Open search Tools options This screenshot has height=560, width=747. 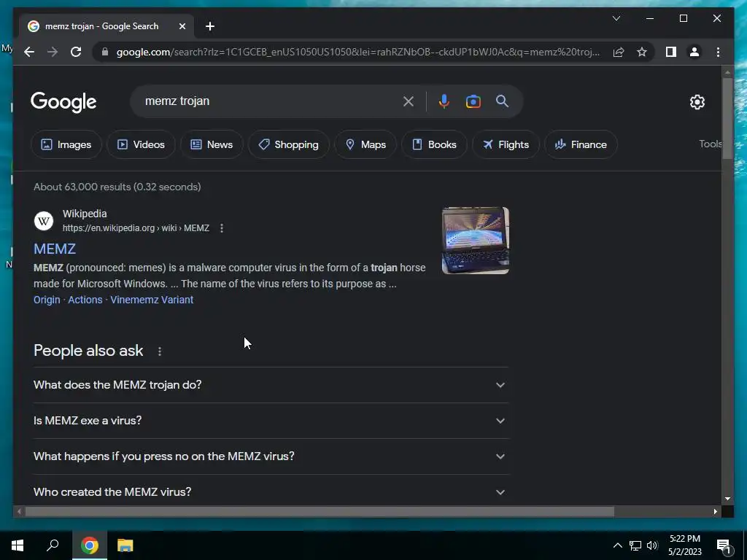tap(710, 144)
